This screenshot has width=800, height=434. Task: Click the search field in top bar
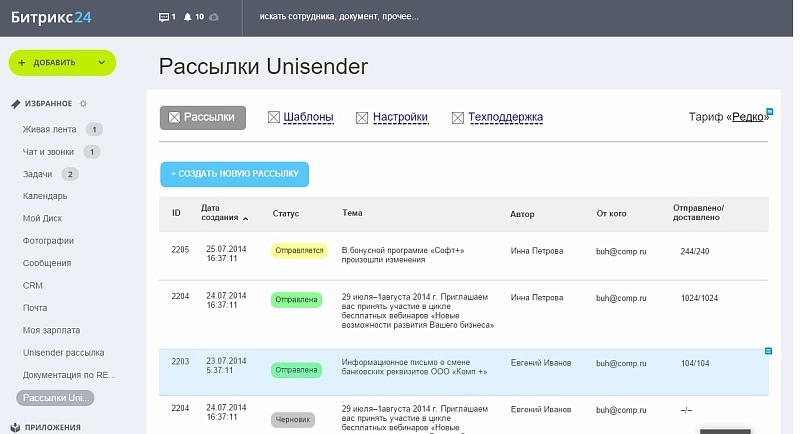340,18
